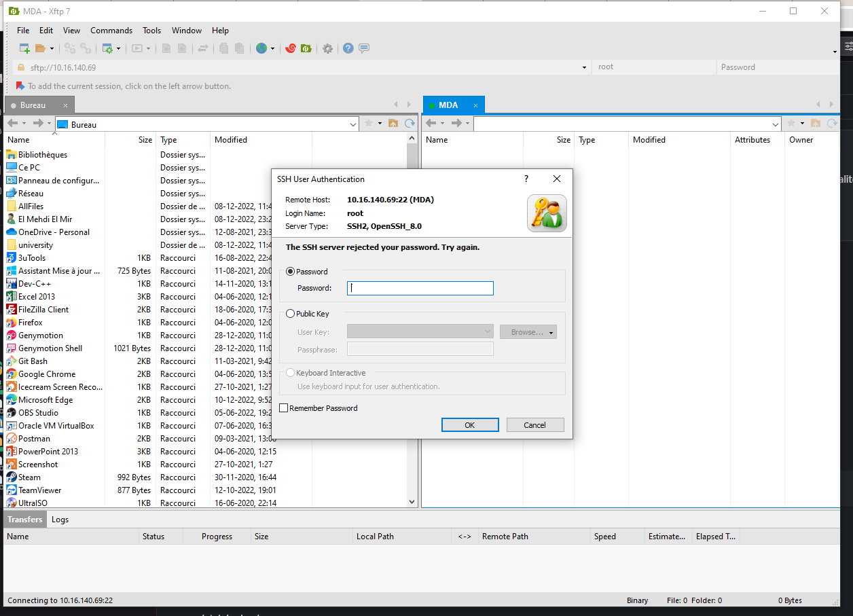Screen dimensions: 853x616
Task: Click the globe icon in the toolbar
Action: point(261,48)
